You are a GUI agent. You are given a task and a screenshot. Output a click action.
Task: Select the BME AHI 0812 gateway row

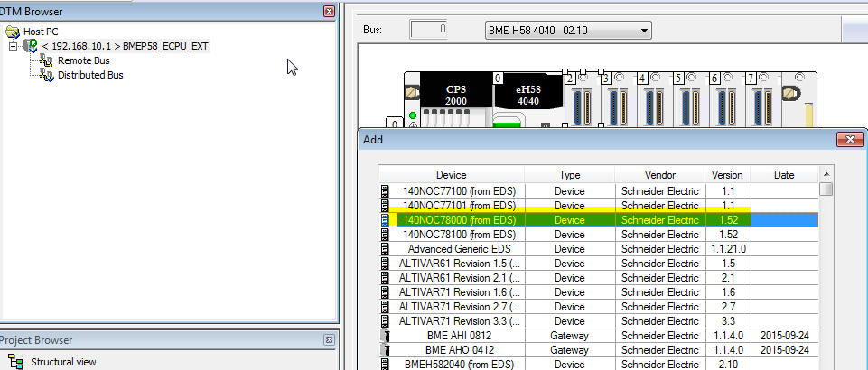click(599, 335)
